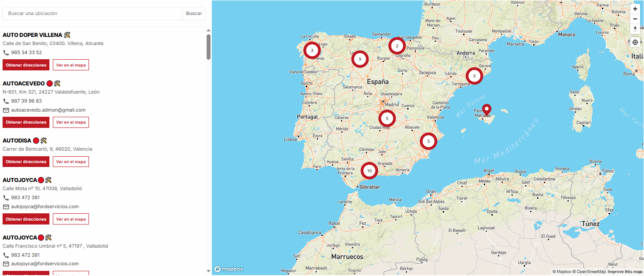Open the cluster marker showing 9
Image resolution: width=644 pixels, height=276 pixels.
[360, 59]
